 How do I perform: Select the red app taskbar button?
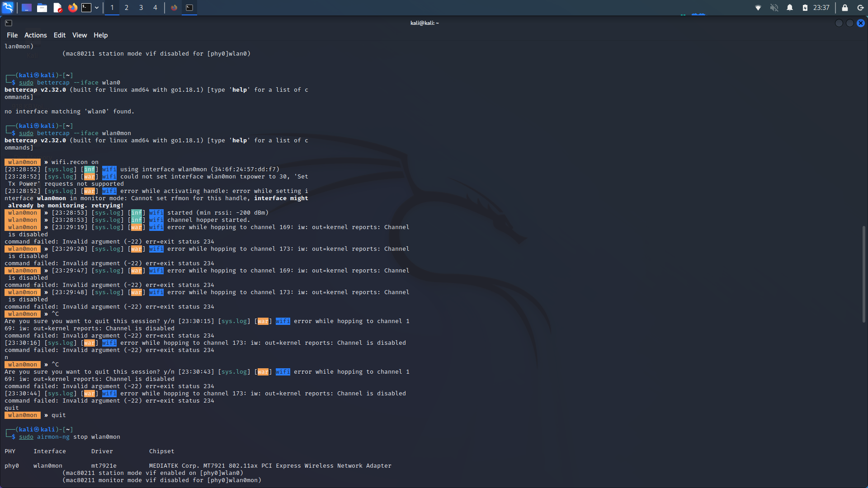coord(174,8)
